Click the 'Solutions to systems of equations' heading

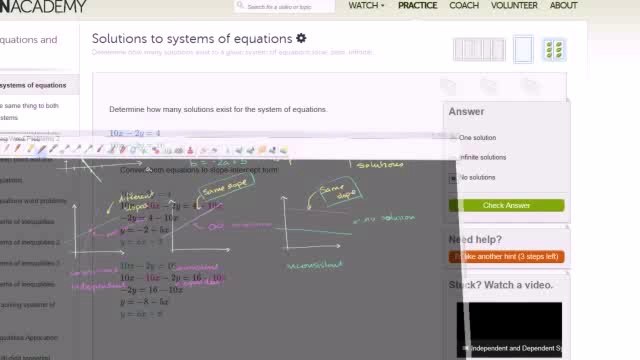pyautogui.click(x=192, y=38)
